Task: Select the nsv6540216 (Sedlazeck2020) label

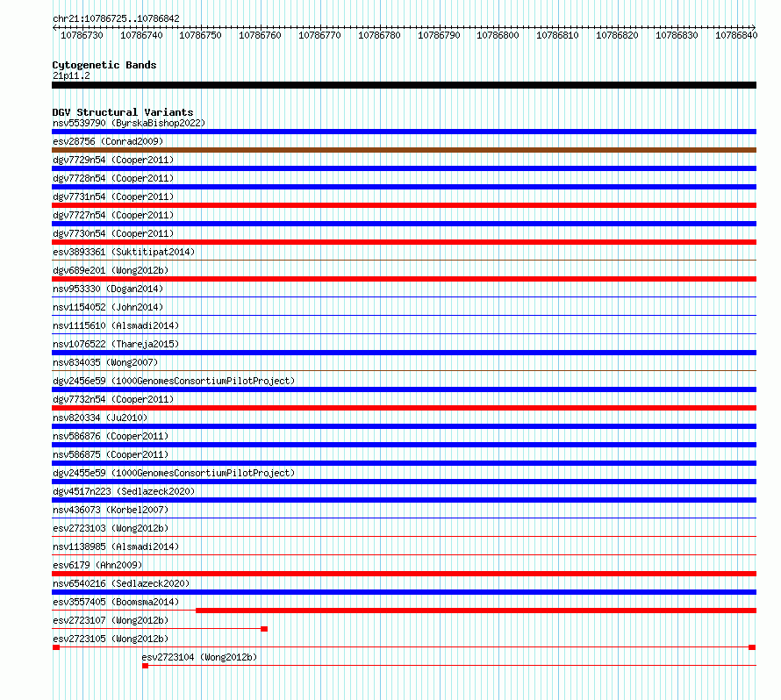Action: 121,583
